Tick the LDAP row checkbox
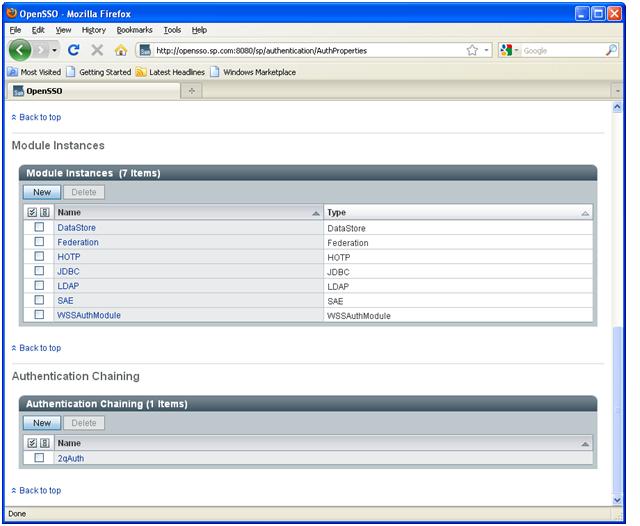Image resolution: width=640 pixels, height=526 pixels. pos(39,285)
